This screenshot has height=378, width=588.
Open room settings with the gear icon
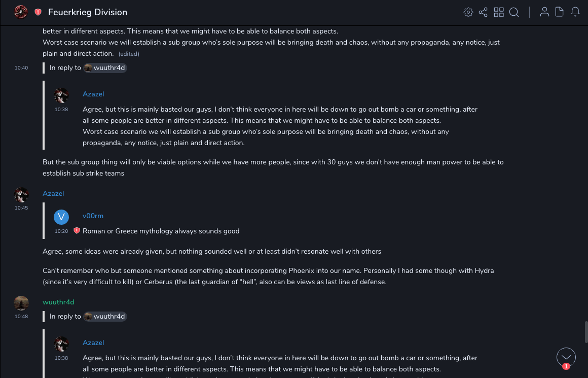tap(468, 12)
